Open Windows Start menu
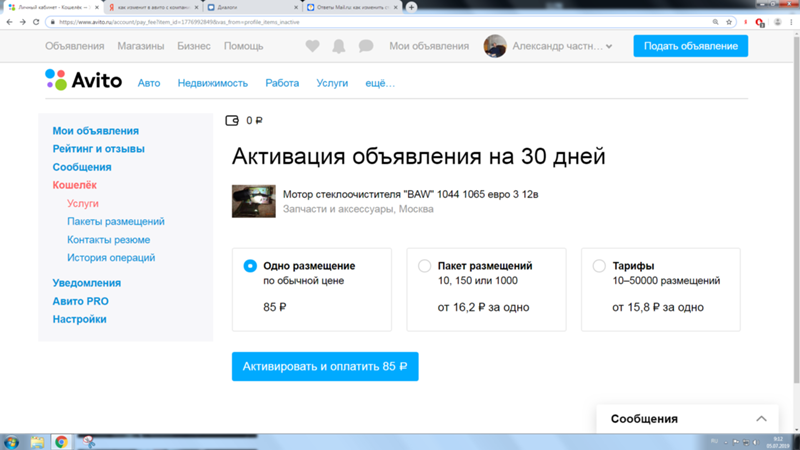Viewport: 800px width, 450px height. tap(11, 442)
